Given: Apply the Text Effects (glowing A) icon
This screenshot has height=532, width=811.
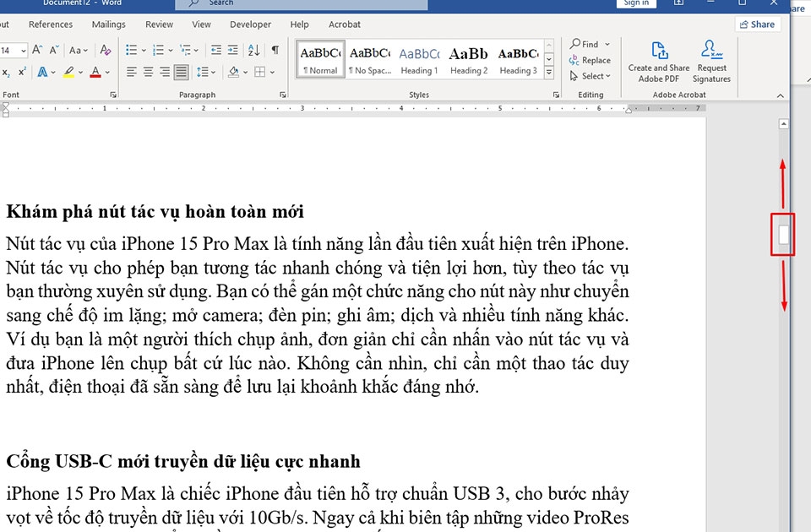Looking at the screenshot, I should point(42,72).
